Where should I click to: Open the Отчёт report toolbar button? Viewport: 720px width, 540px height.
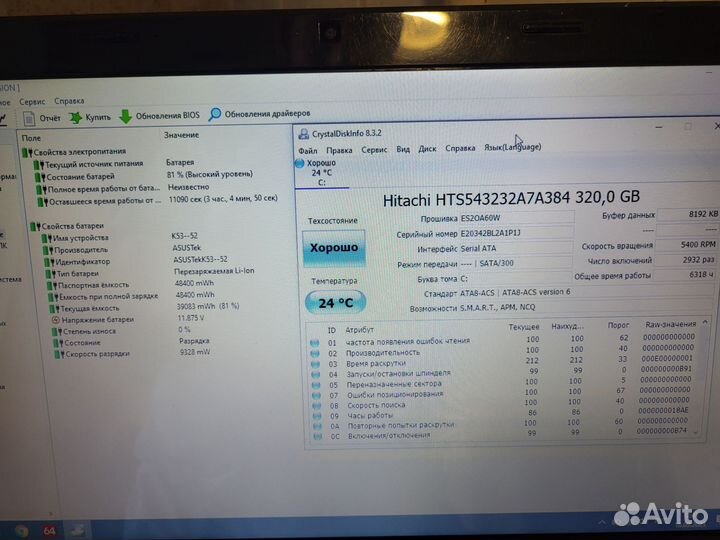point(42,118)
